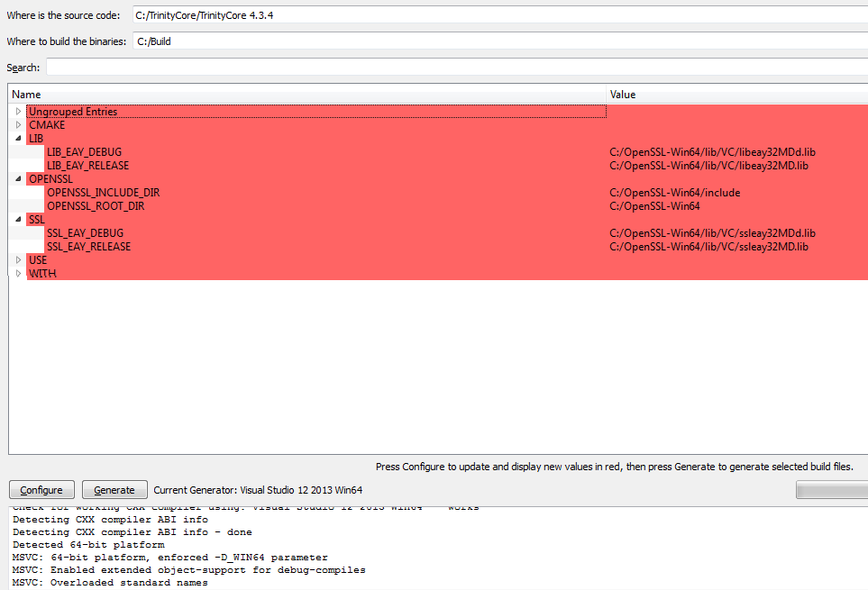This screenshot has height=590, width=868.
Task: Select the LIB_EAY_RELEASE entry
Action: tap(87, 166)
